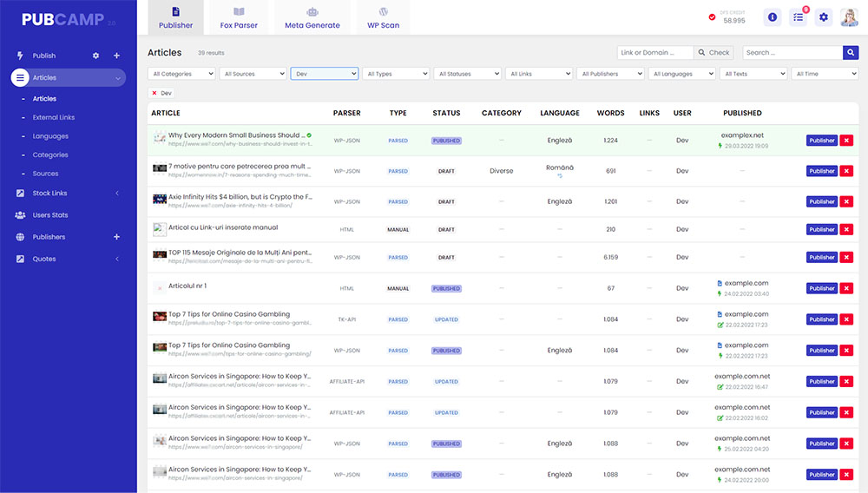This screenshot has height=493, width=868.
Task: Switch to the WP Scan tab
Action: [x=383, y=18]
